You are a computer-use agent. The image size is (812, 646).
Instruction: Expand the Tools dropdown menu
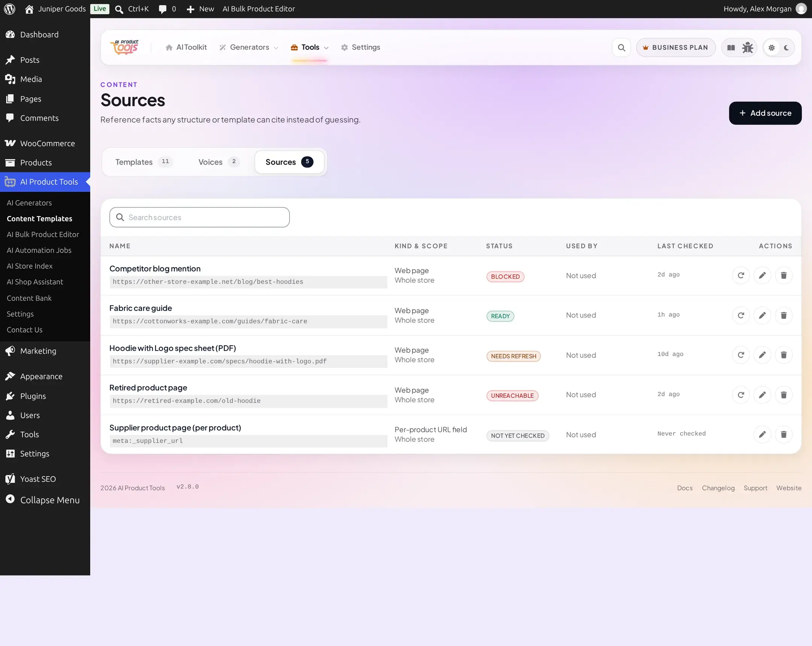[310, 47]
